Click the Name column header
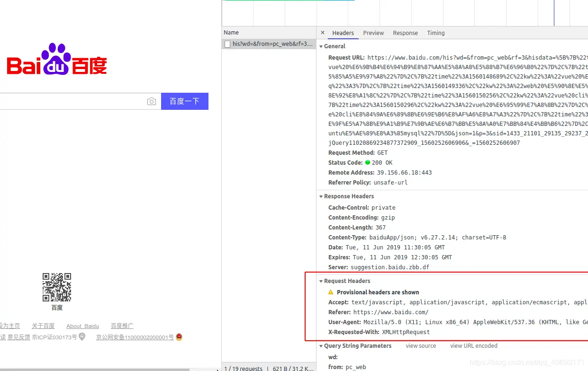The width and height of the screenshot is (588, 371). (269, 33)
